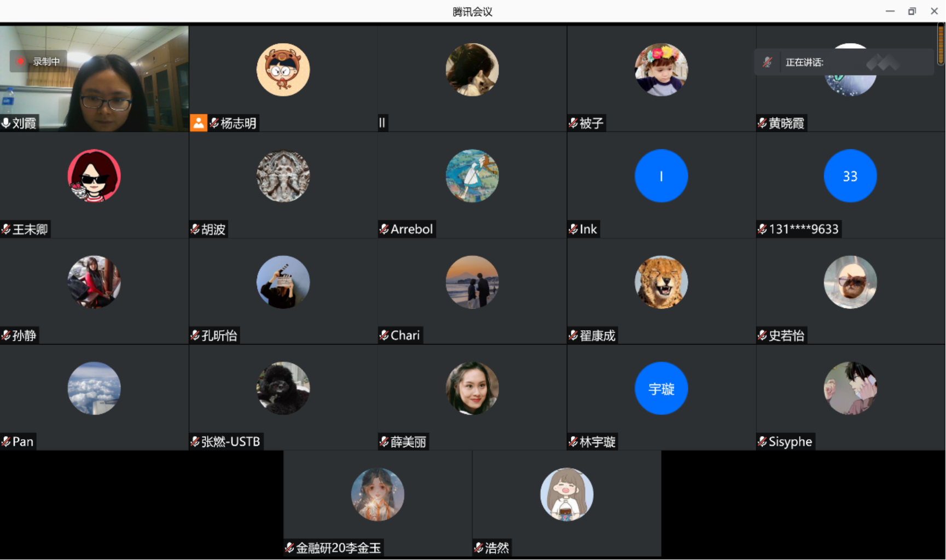Click the muted mic icon beside Arrebol
This screenshot has height=560, width=946.
coord(384,229)
